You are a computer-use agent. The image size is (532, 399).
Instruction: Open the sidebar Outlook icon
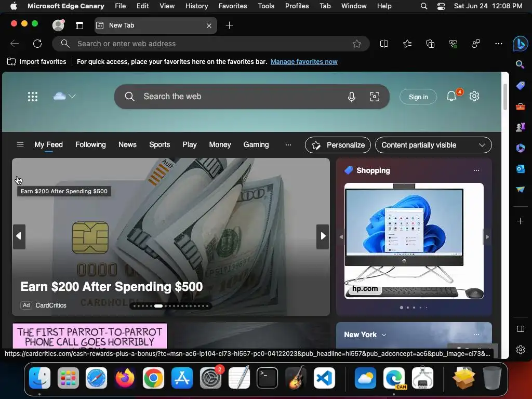[x=520, y=169]
